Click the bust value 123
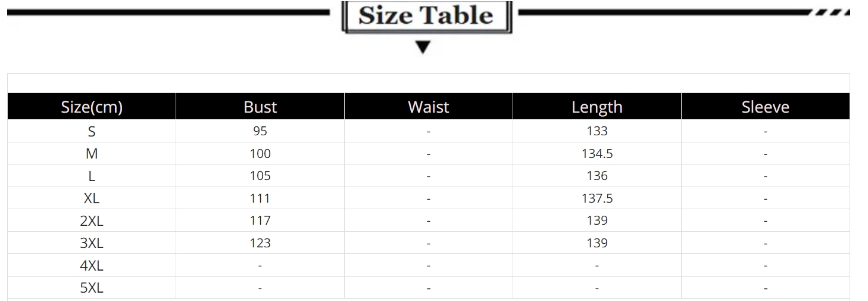This screenshot has height=301, width=868. 260,243
